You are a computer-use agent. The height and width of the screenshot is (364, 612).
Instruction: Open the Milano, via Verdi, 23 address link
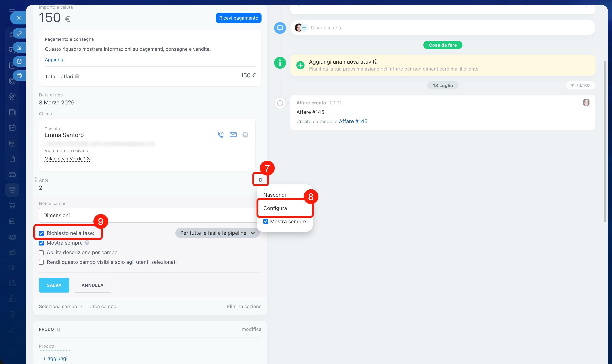click(x=67, y=159)
